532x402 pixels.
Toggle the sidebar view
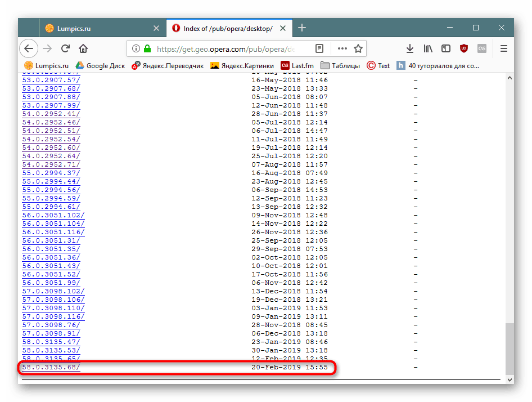pyautogui.click(x=446, y=48)
